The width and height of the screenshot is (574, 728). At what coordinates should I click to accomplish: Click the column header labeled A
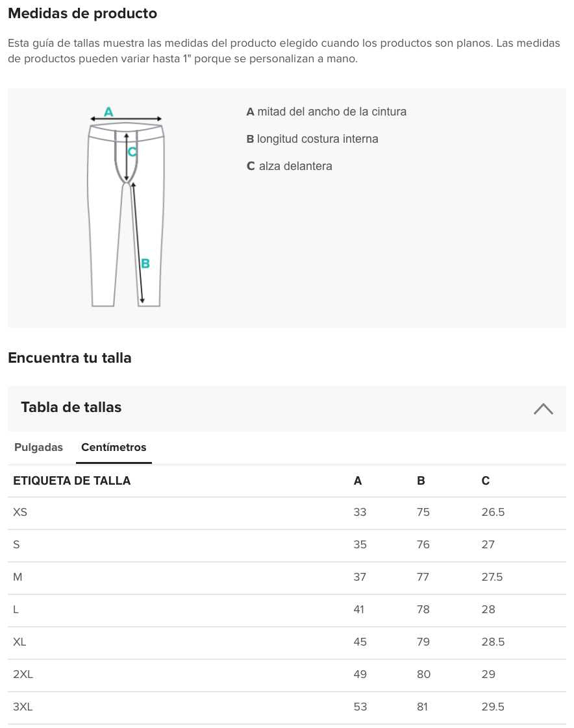pyautogui.click(x=357, y=481)
